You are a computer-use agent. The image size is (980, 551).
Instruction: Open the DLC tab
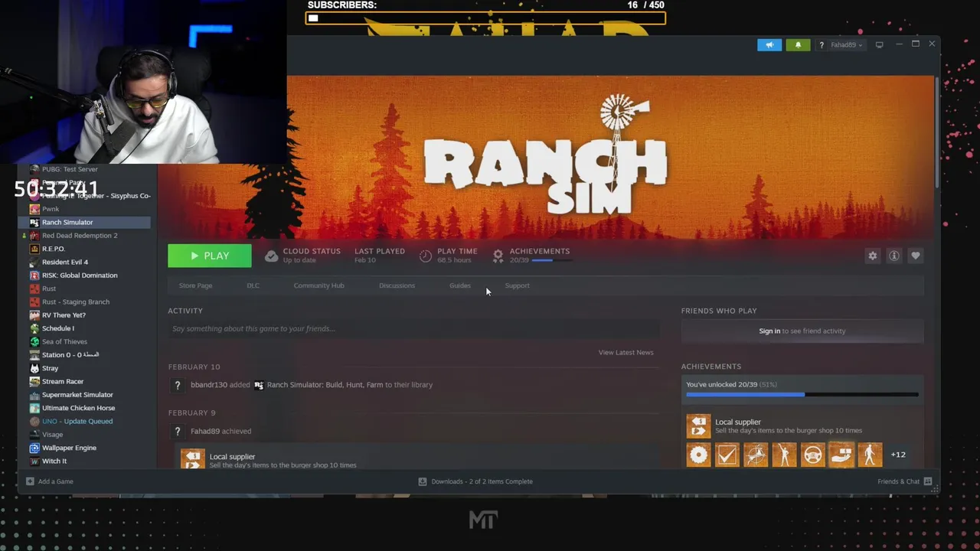(253, 285)
